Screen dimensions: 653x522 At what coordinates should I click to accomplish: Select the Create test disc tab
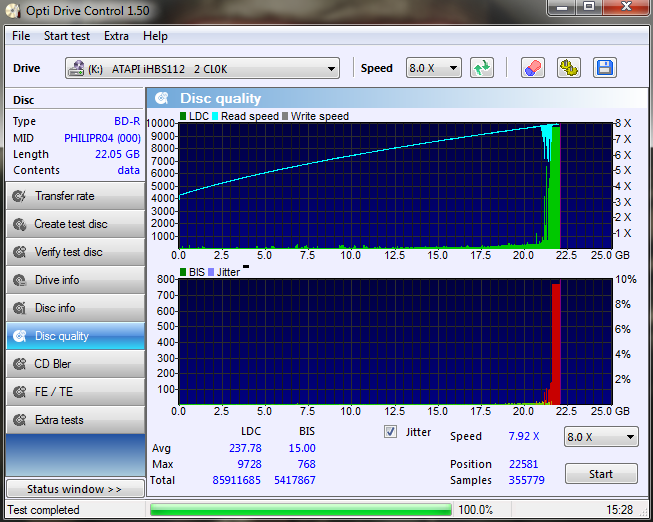[x=75, y=224]
